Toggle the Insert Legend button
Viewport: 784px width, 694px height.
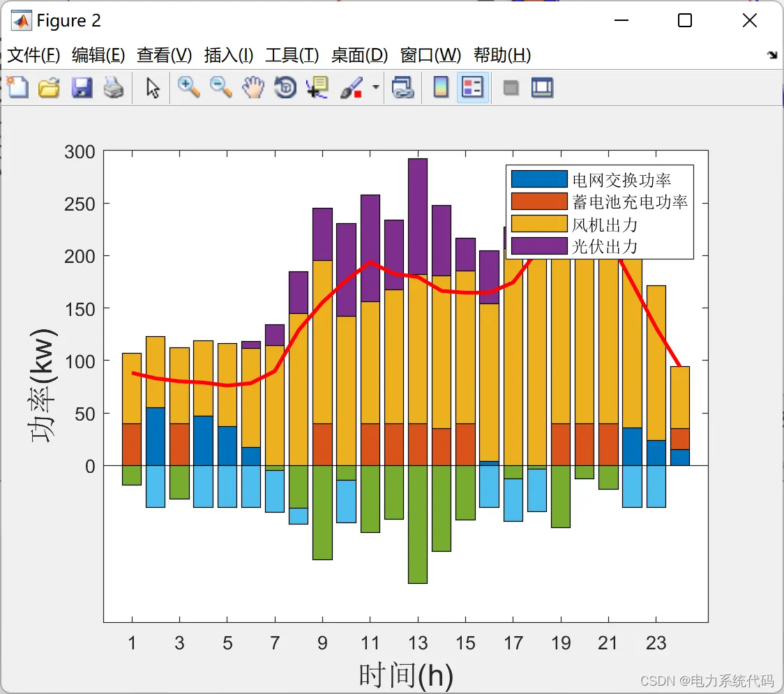[x=472, y=87]
